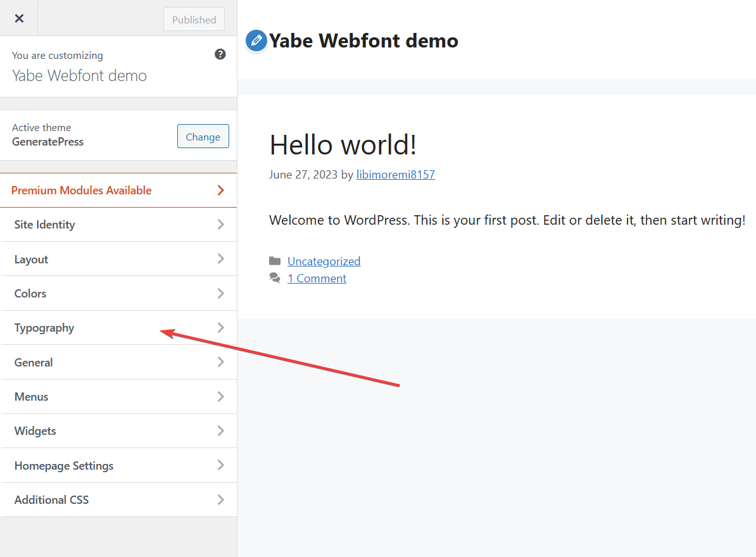Open the Uncategorized category link

pyautogui.click(x=324, y=261)
